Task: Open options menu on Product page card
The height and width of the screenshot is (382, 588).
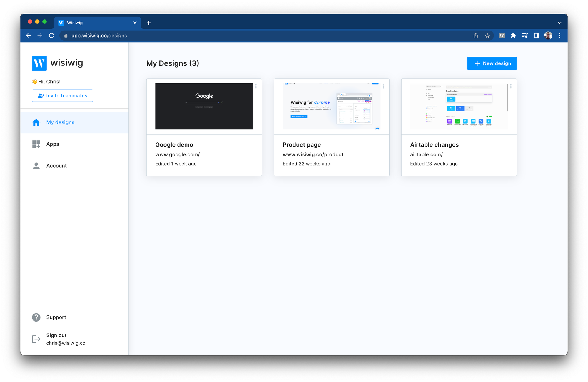Action: [383, 86]
